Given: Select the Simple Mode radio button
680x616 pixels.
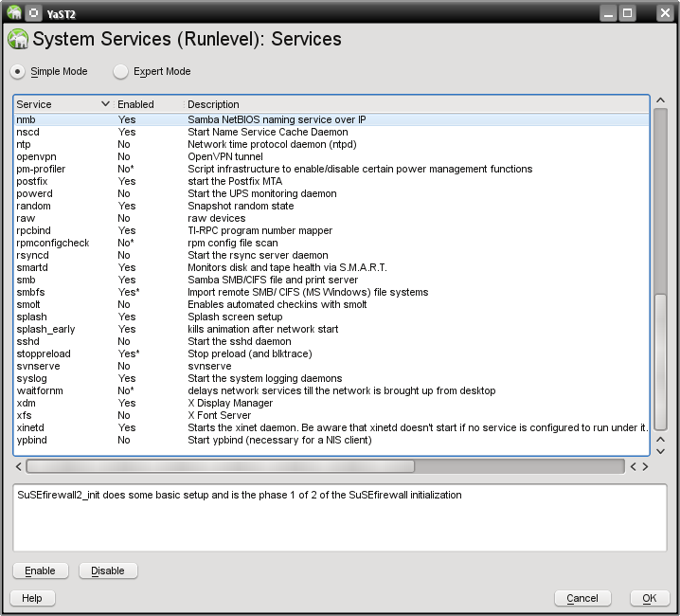Looking at the screenshot, I should point(17,72).
